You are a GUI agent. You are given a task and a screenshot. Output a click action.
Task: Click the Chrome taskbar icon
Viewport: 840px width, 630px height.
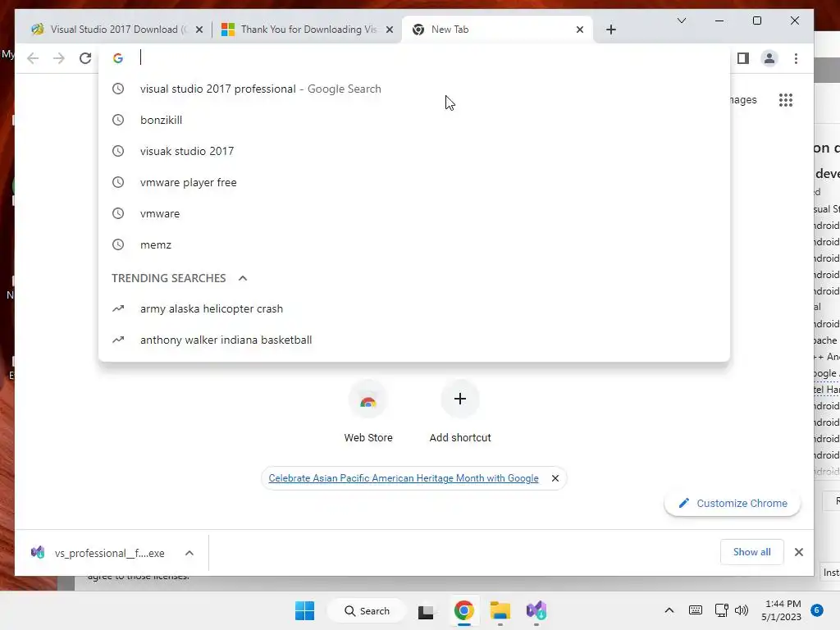(464, 610)
